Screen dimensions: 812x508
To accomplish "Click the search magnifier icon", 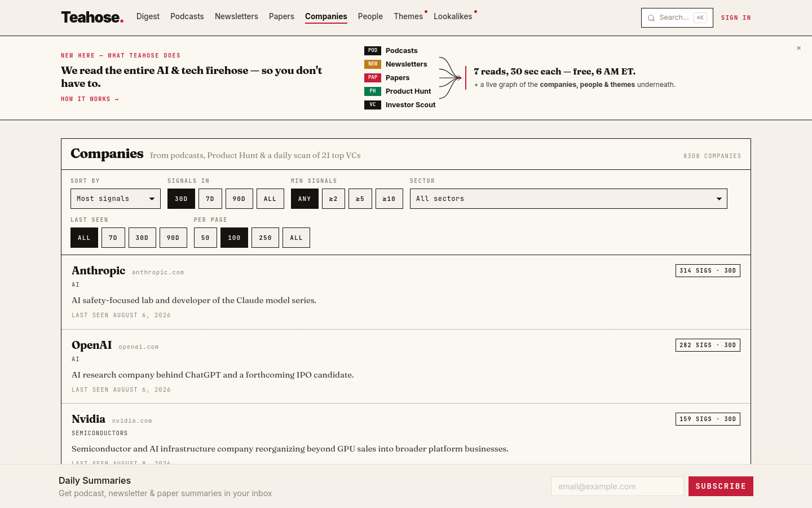I will [x=651, y=18].
